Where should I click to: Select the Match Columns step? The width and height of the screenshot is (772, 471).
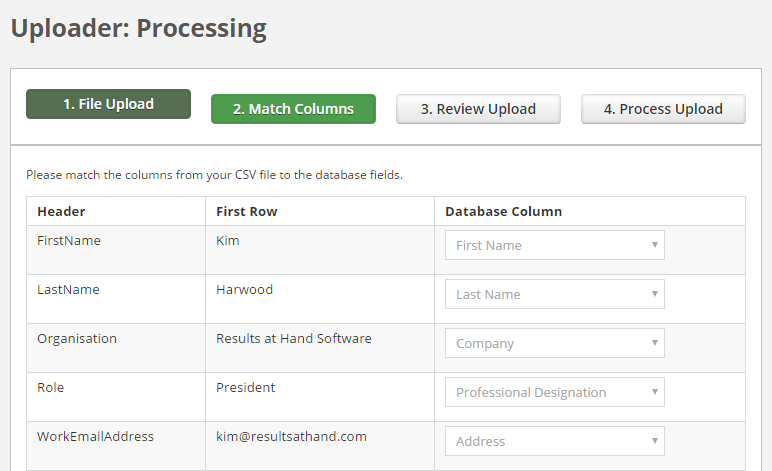293,109
